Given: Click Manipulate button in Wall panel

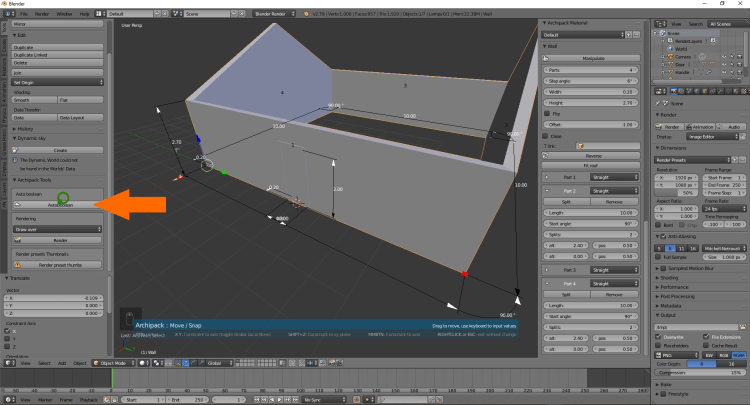Looking at the screenshot, I should tap(592, 59).
